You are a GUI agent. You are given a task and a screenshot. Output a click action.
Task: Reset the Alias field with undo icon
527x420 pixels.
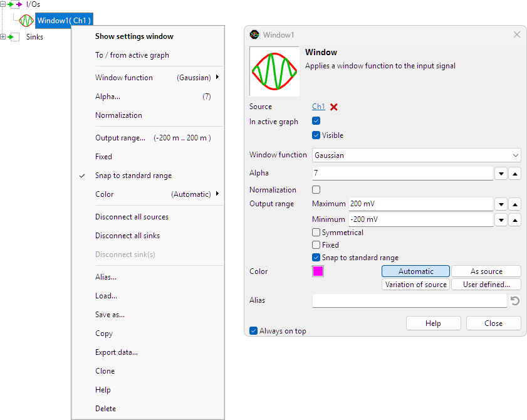tap(515, 300)
